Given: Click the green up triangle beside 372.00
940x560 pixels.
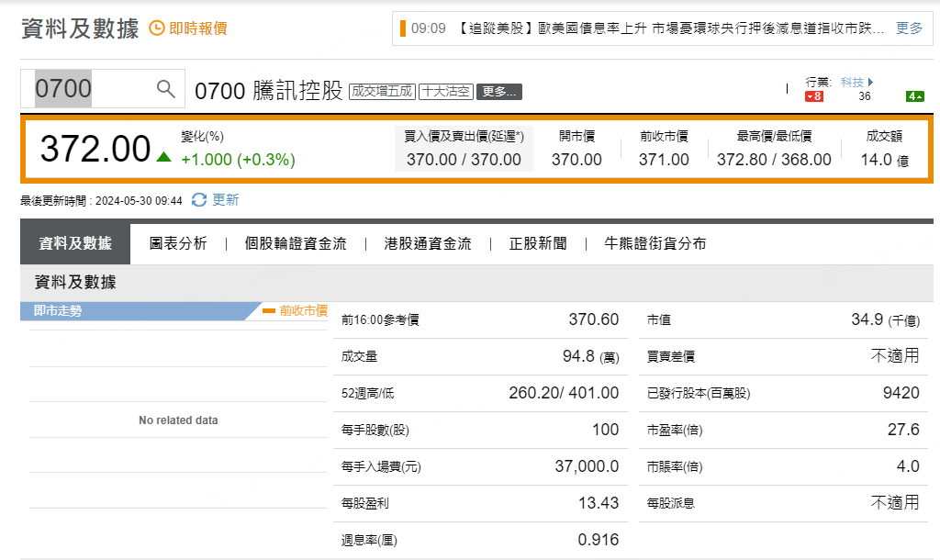Looking at the screenshot, I should [x=163, y=157].
